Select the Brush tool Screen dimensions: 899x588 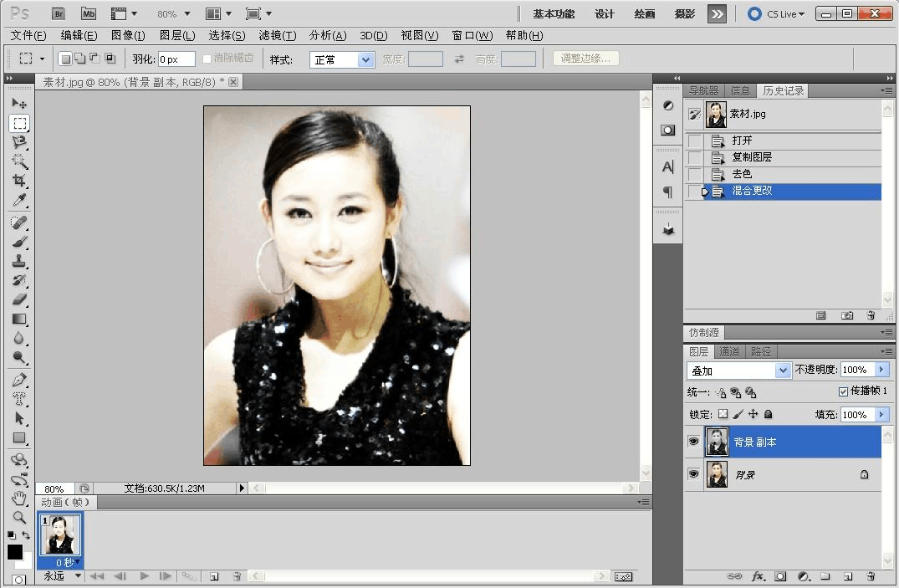[19, 242]
